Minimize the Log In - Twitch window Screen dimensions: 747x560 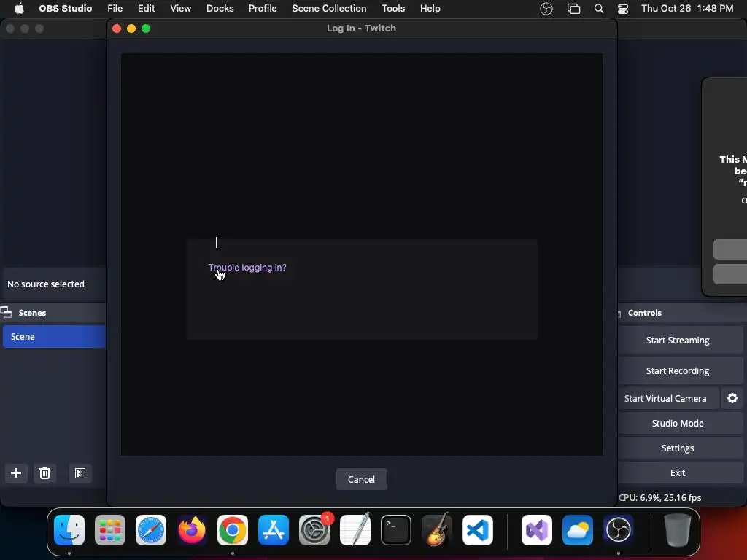tap(131, 28)
